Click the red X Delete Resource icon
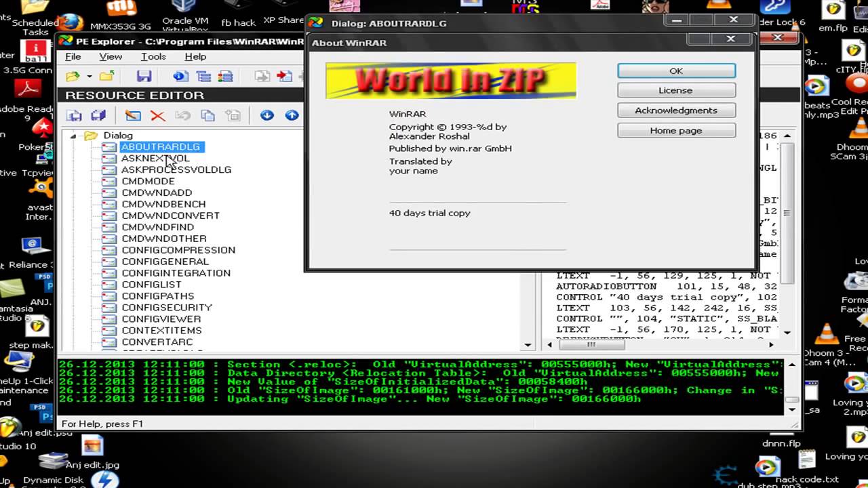868x488 pixels. coord(157,116)
